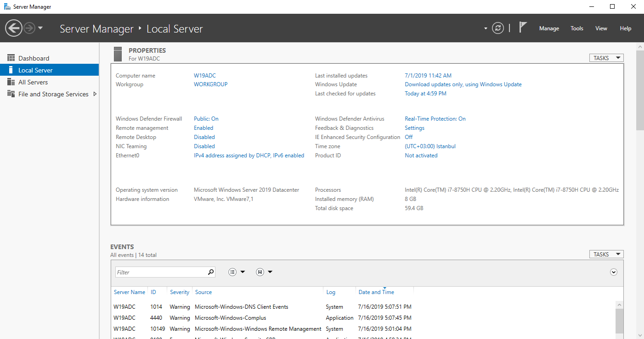The image size is (644, 339).
Task: Click the Properties server icon beside the header
Action: point(118,54)
